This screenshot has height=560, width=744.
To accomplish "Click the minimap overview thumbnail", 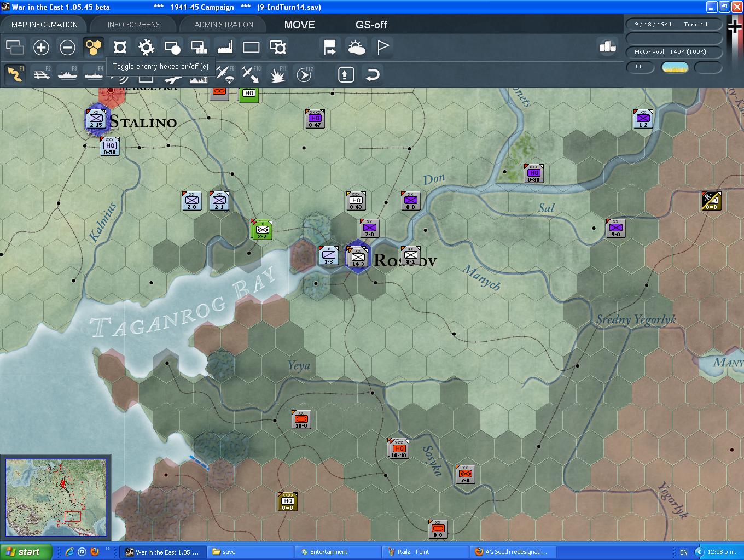I will click(56, 498).
